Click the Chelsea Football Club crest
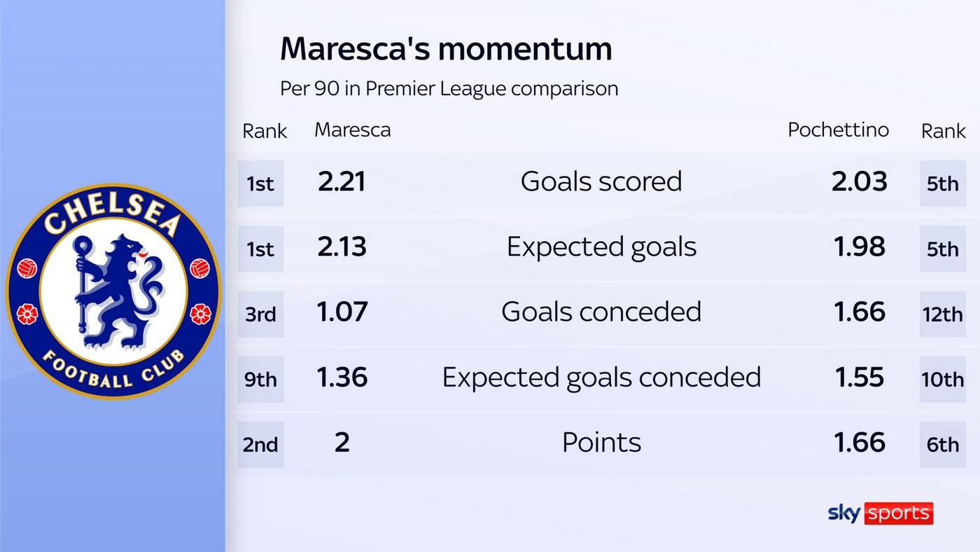This screenshot has height=552, width=980. point(113,291)
